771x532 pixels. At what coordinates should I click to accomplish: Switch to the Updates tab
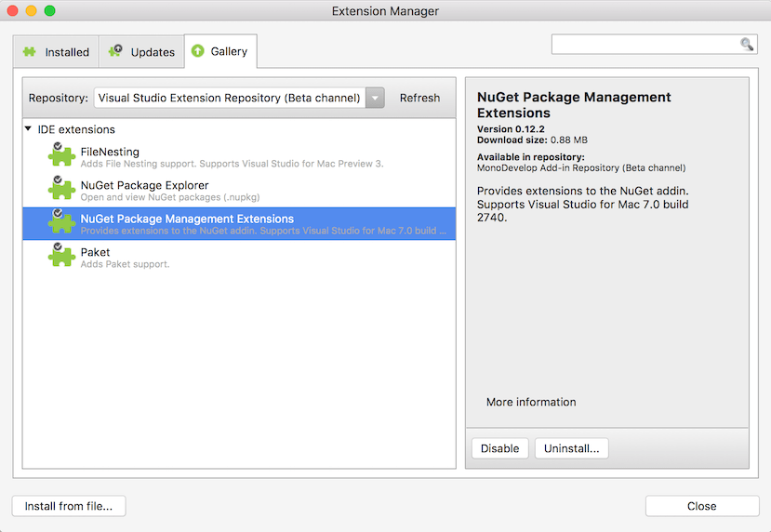(141, 52)
